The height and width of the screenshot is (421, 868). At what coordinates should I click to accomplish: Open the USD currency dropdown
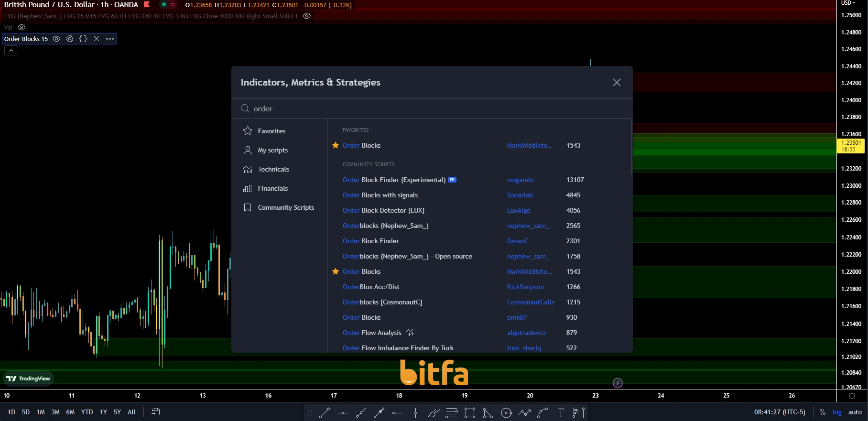coord(848,3)
